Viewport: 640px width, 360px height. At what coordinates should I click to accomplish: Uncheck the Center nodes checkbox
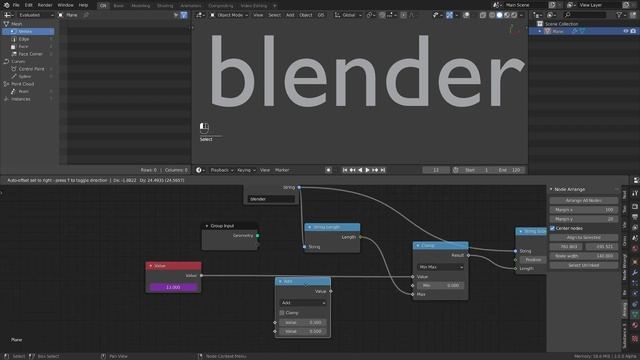tap(552, 229)
